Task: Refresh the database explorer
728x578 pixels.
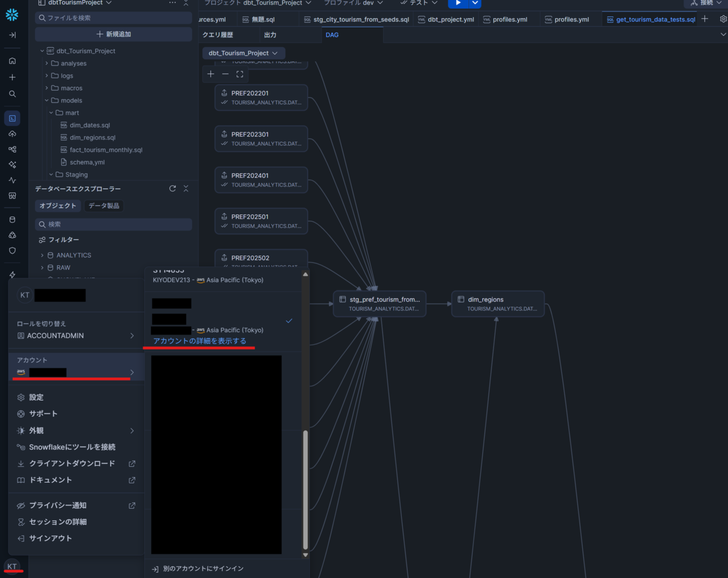Action: point(172,189)
